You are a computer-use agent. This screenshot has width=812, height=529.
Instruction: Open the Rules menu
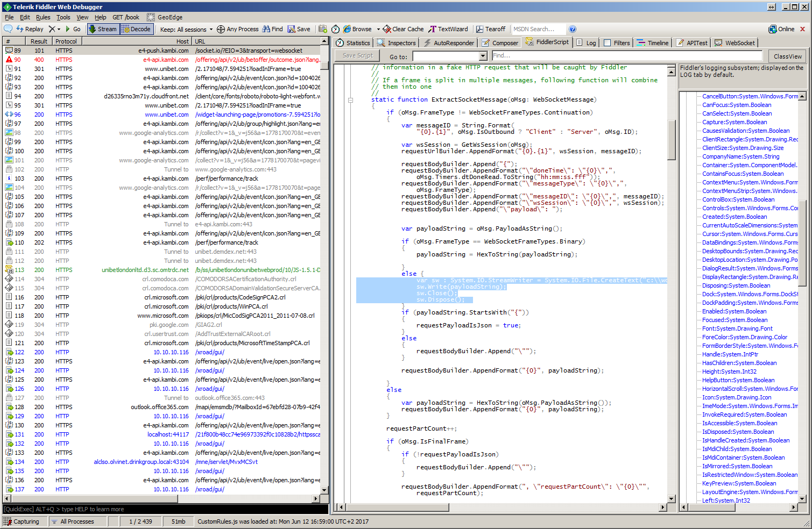(43, 17)
